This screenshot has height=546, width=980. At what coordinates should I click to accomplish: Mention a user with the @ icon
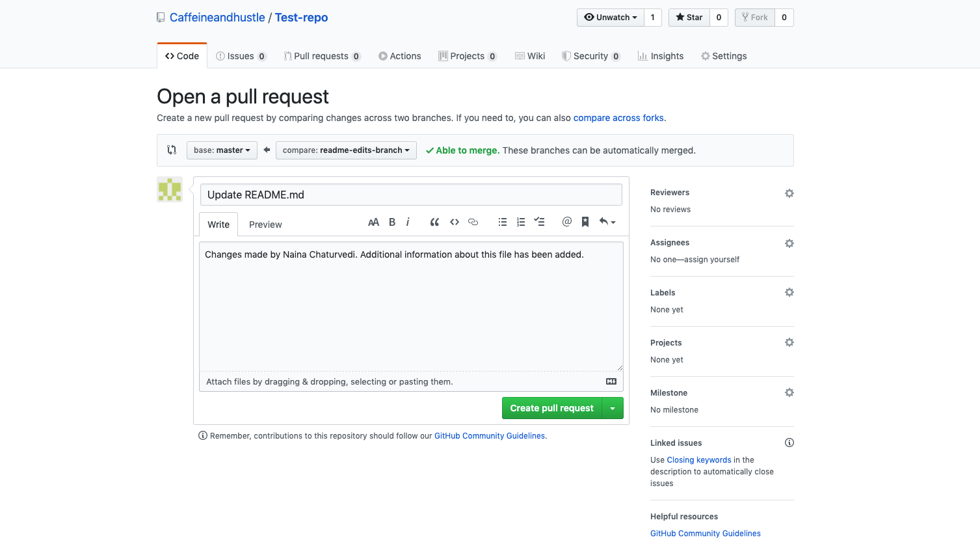pyautogui.click(x=567, y=221)
